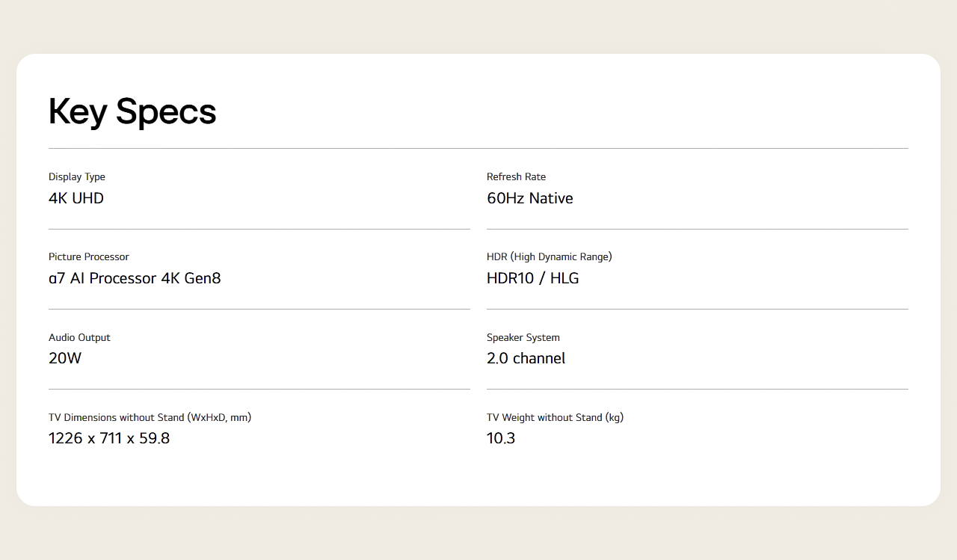
Task: Click the 1226 x 711 x 59.8 value
Action: coord(109,438)
